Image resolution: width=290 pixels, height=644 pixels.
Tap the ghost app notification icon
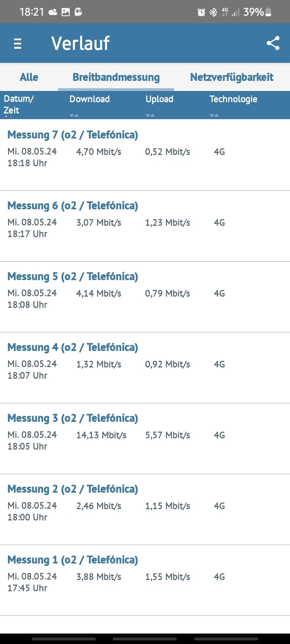pyautogui.click(x=78, y=12)
